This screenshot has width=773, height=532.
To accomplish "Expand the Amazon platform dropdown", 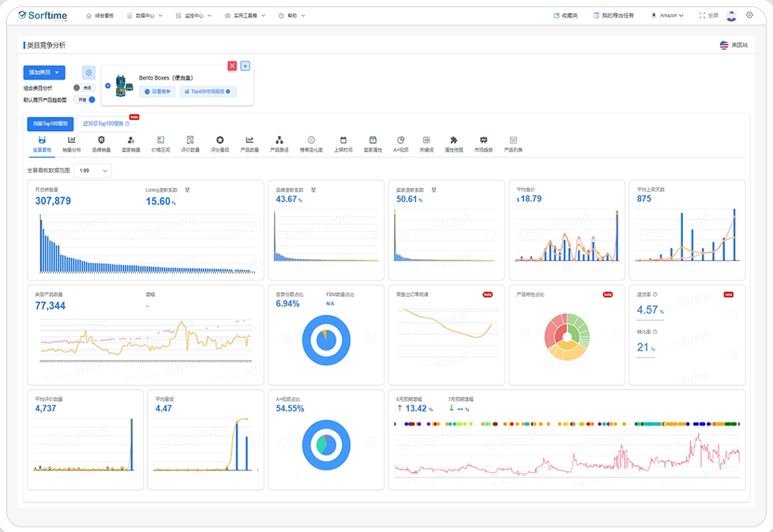I will (x=667, y=15).
